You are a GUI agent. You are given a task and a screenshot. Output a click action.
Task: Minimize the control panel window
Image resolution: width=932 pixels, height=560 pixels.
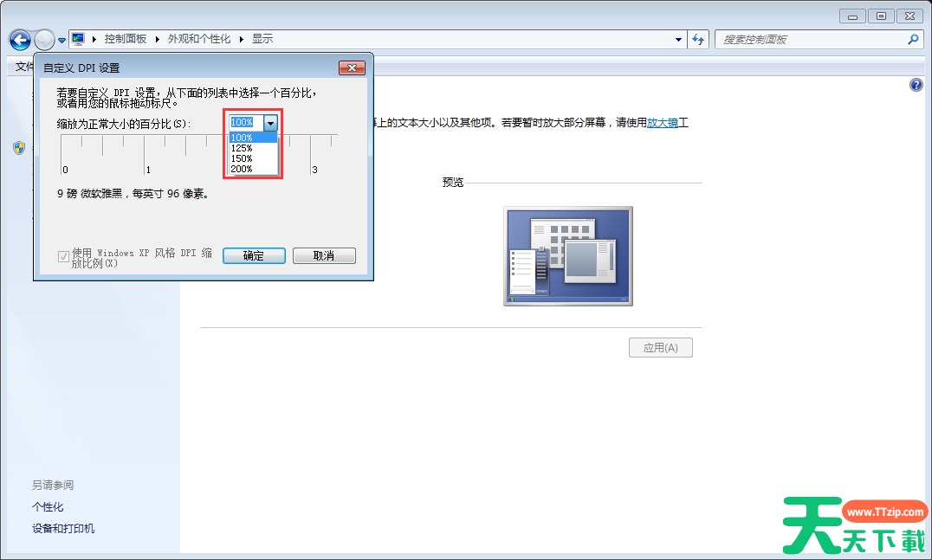point(852,16)
